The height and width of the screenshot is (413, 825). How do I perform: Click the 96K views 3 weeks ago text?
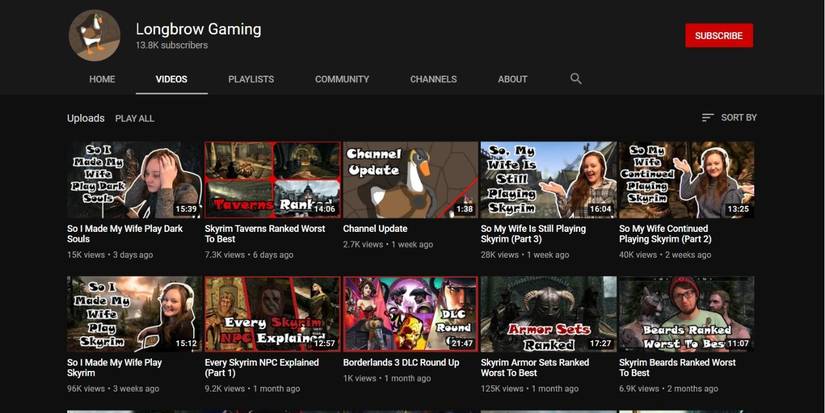pos(113,389)
